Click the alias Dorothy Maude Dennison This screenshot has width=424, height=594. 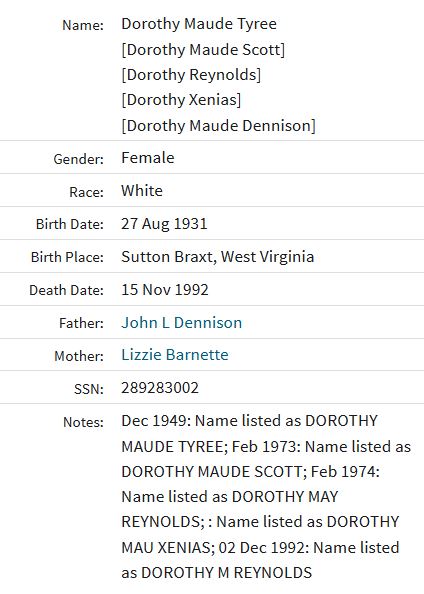218,126
